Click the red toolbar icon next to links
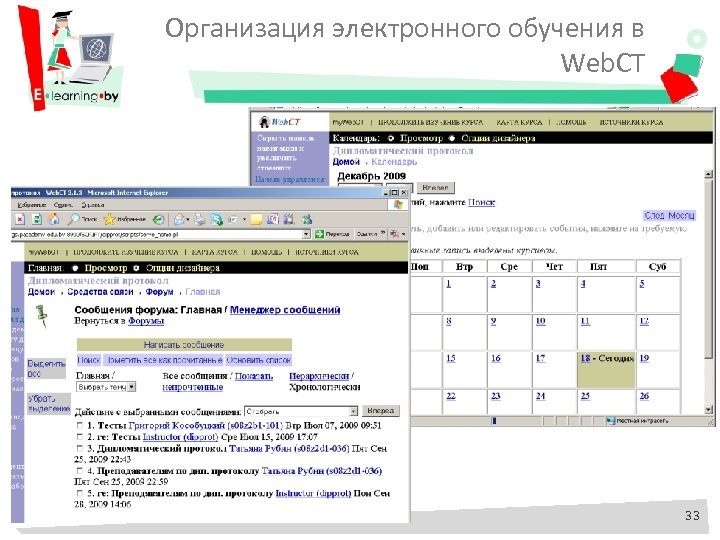Screen dimensions: 720x540 (394, 234)
